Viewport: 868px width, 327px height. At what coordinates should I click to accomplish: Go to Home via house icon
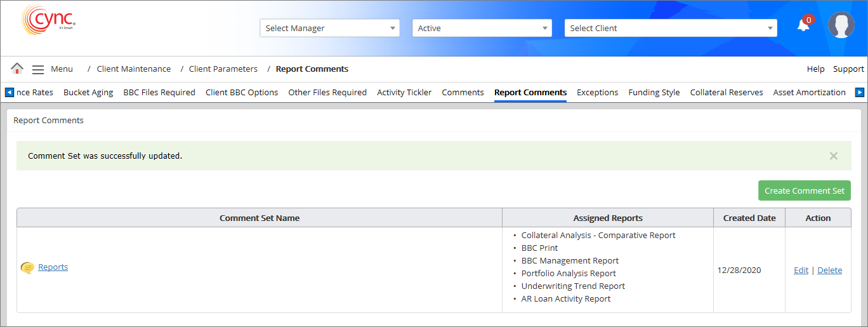[17, 69]
